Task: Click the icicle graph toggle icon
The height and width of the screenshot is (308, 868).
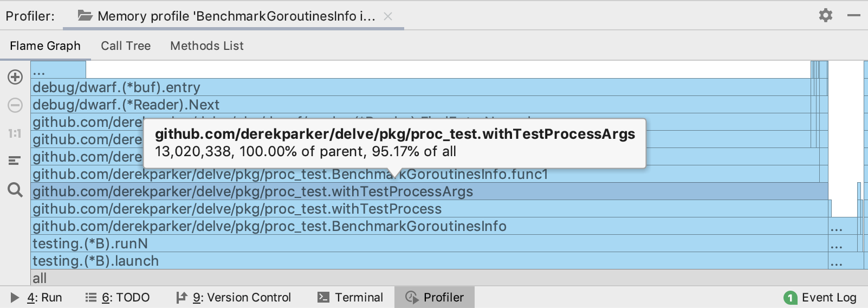Action: click(15, 161)
